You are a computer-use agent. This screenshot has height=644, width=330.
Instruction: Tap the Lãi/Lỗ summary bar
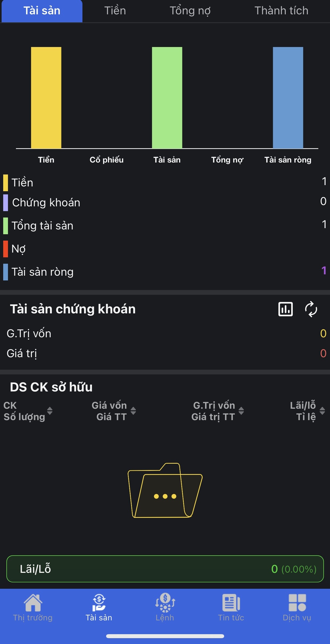(x=165, y=569)
